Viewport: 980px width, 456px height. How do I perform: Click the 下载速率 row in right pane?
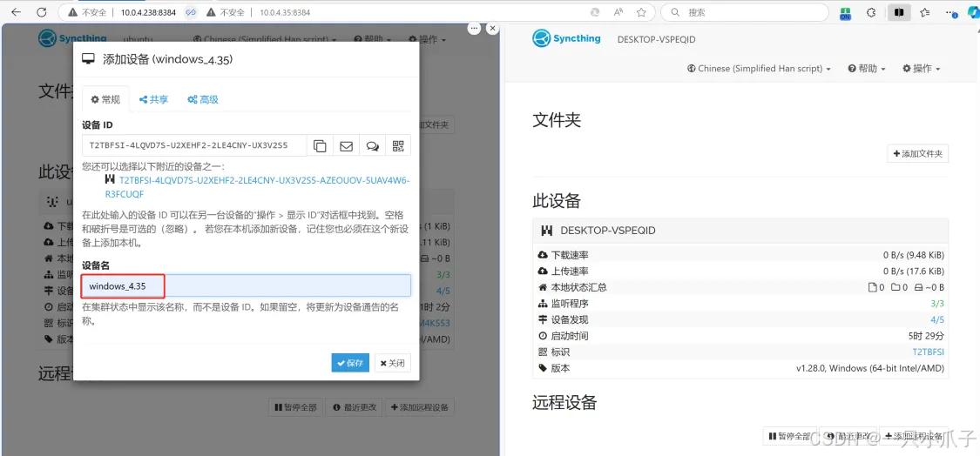click(740, 255)
